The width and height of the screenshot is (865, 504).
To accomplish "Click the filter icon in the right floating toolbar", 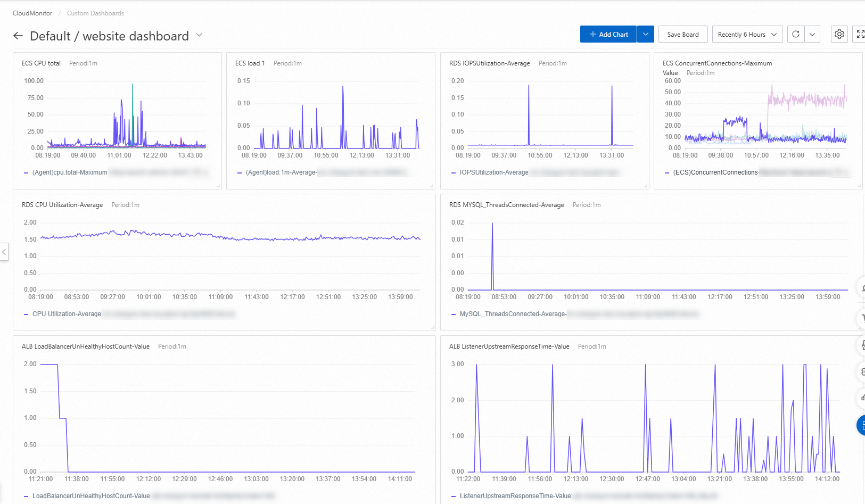I will pos(862,318).
